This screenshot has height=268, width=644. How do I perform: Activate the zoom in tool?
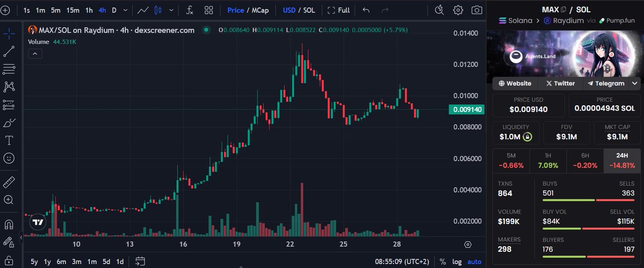pos(9,200)
